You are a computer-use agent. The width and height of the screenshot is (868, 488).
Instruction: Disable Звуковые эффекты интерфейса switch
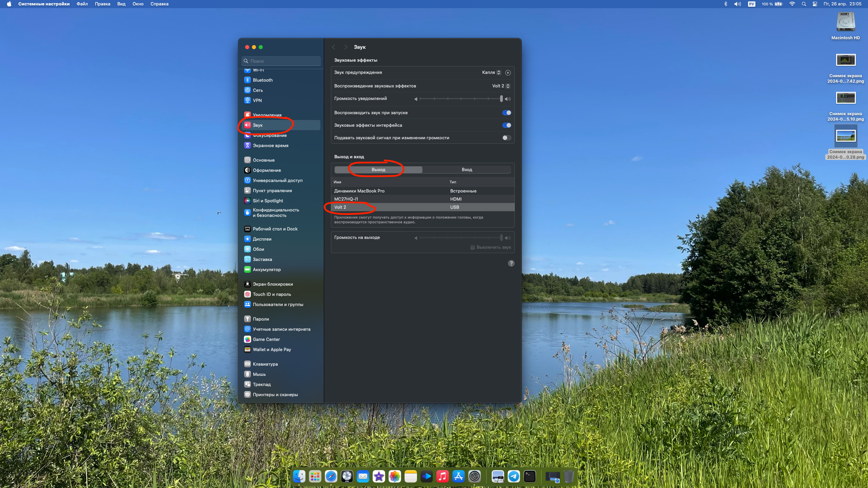click(507, 125)
